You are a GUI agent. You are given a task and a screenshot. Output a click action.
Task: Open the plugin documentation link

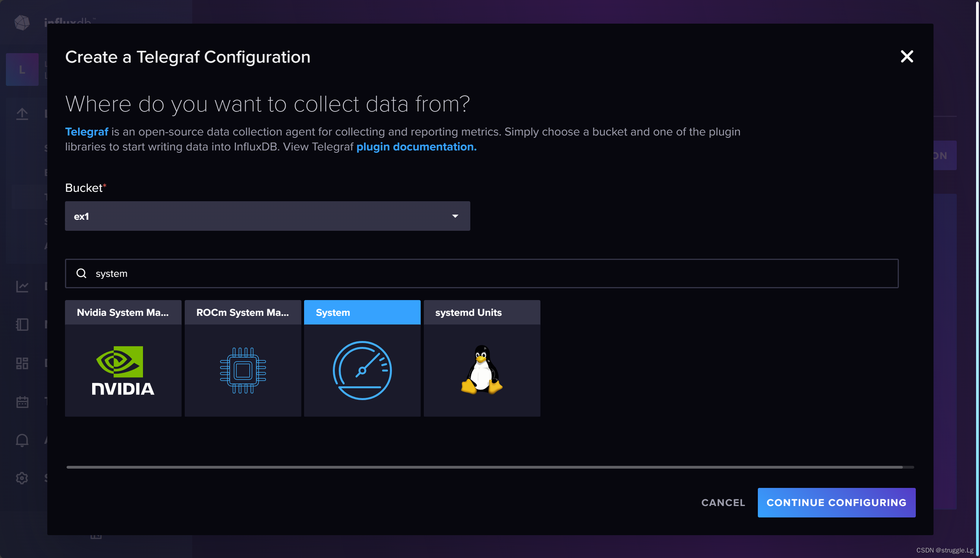click(416, 147)
